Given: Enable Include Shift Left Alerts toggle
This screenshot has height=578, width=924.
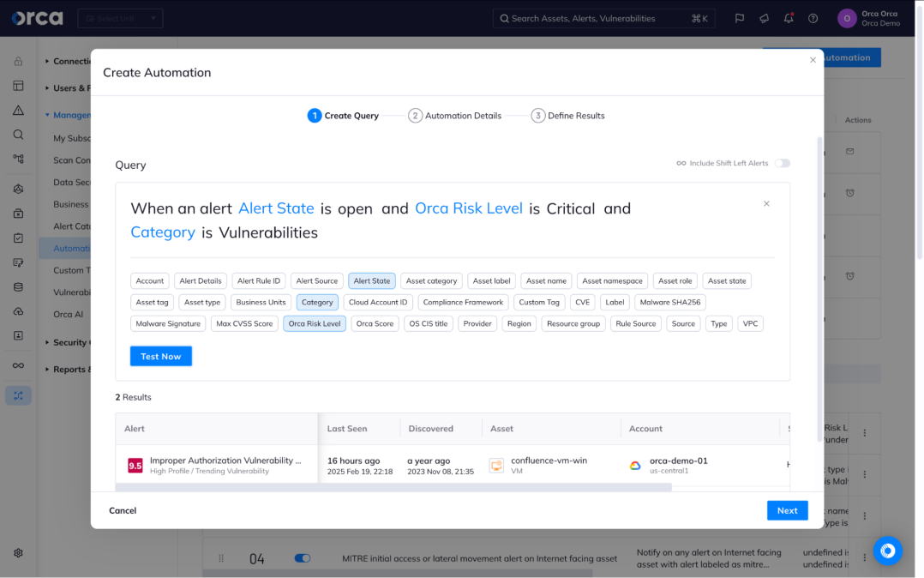Looking at the screenshot, I should point(782,164).
